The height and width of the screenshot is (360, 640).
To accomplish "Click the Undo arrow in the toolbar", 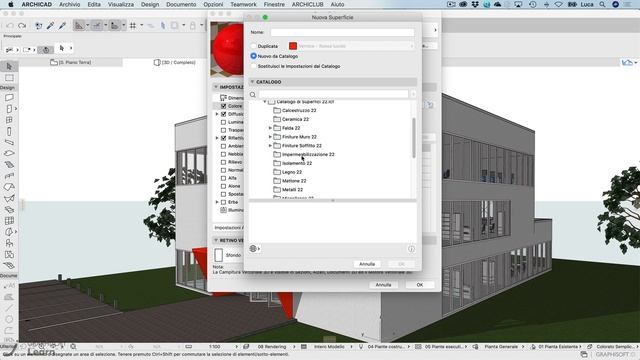I will [10, 26].
